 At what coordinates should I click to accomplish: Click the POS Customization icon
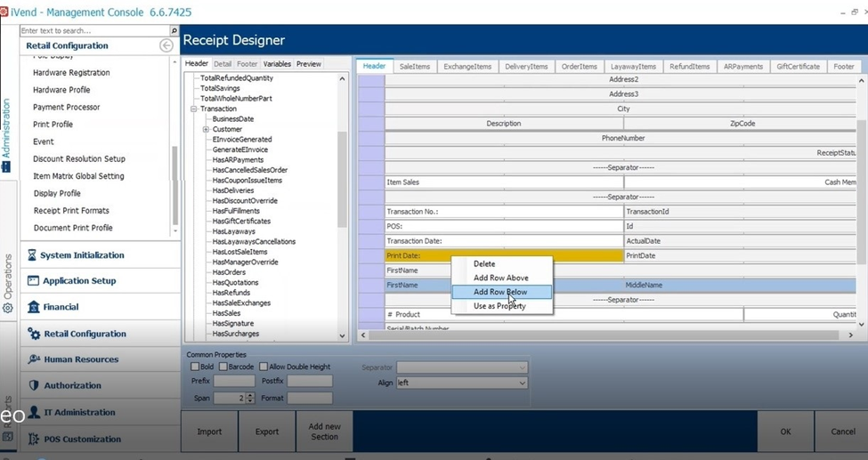(34, 439)
